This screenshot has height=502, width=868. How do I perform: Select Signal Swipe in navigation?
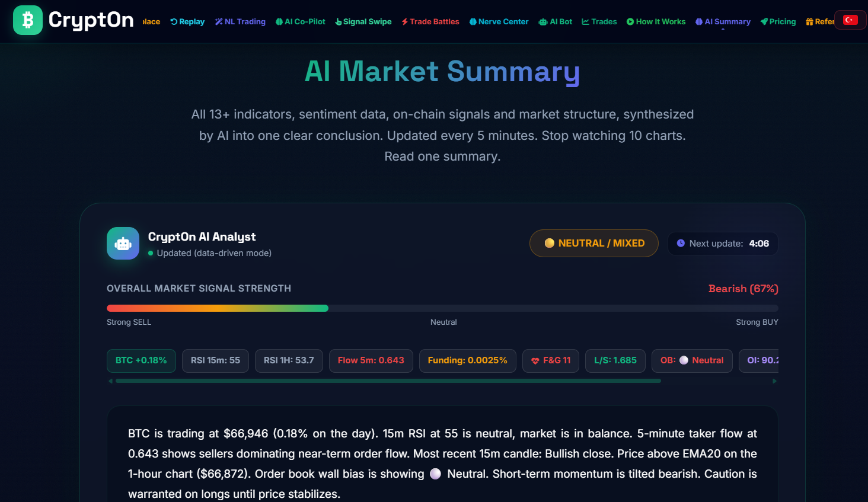click(x=363, y=22)
